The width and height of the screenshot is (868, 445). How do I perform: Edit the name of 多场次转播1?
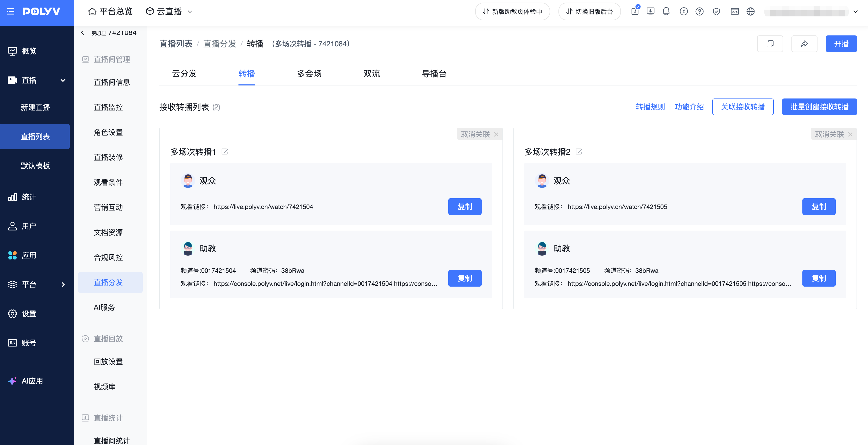click(225, 152)
